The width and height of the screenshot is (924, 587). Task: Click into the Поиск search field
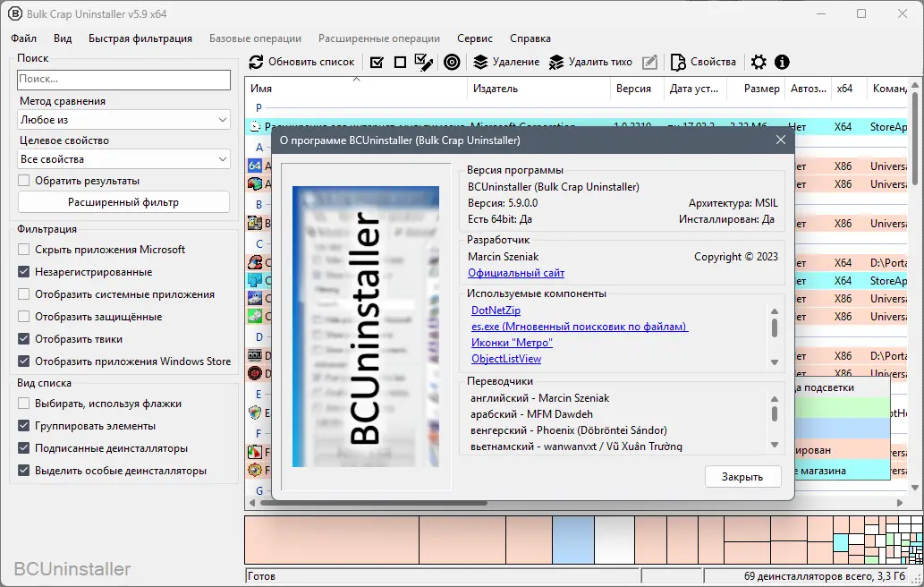pos(123,80)
